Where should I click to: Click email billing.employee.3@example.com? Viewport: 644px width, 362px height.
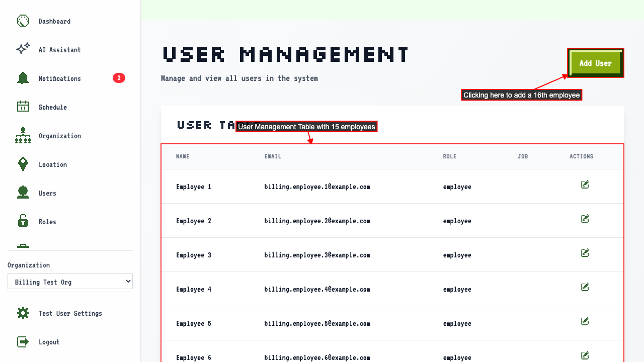click(x=317, y=255)
